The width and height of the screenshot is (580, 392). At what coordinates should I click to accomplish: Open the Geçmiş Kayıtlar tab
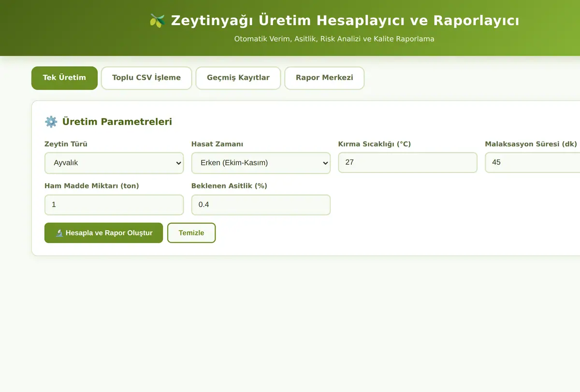pyautogui.click(x=238, y=78)
